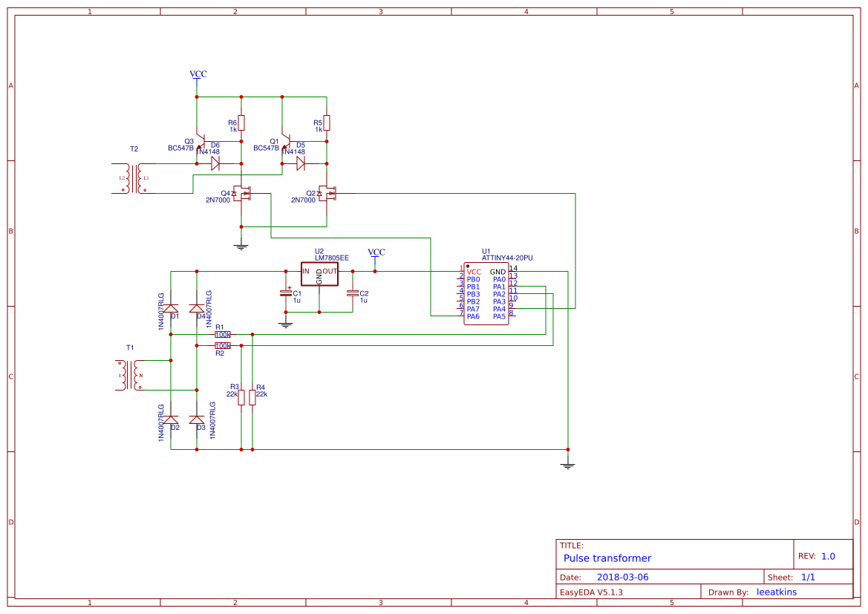
Task: Select the Sheet 1/1 label
Action: pyautogui.click(x=809, y=576)
